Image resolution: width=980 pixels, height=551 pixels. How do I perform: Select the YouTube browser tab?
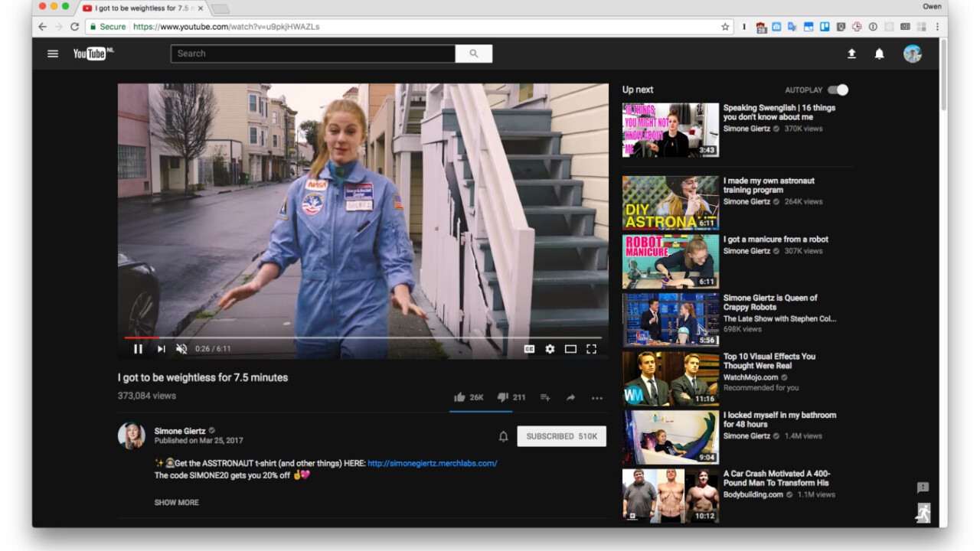[143, 8]
